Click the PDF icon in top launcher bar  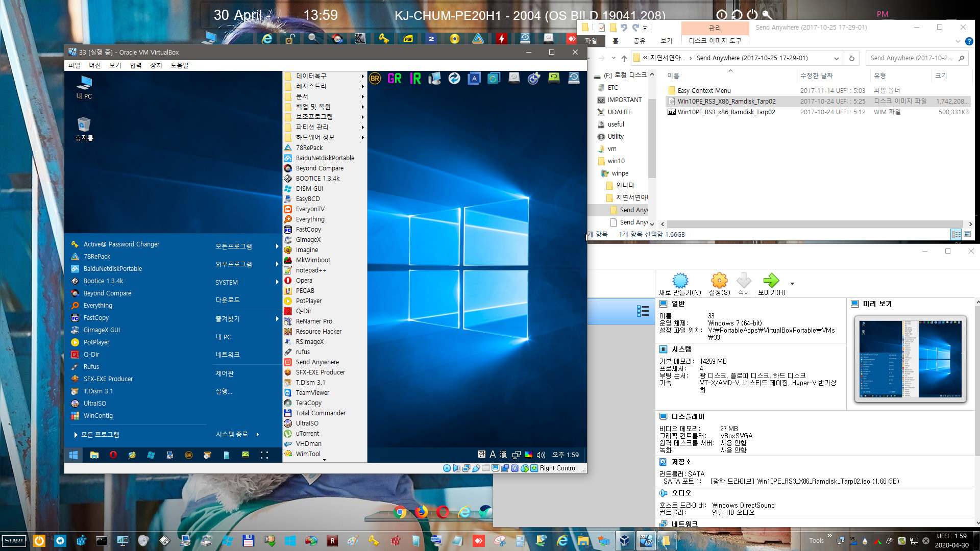click(408, 39)
